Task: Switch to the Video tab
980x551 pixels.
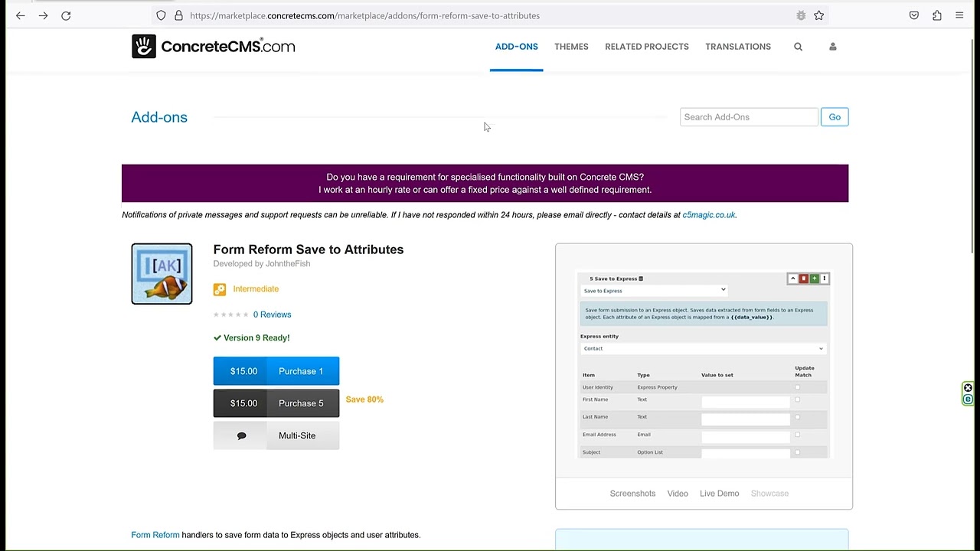Action: pos(678,494)
